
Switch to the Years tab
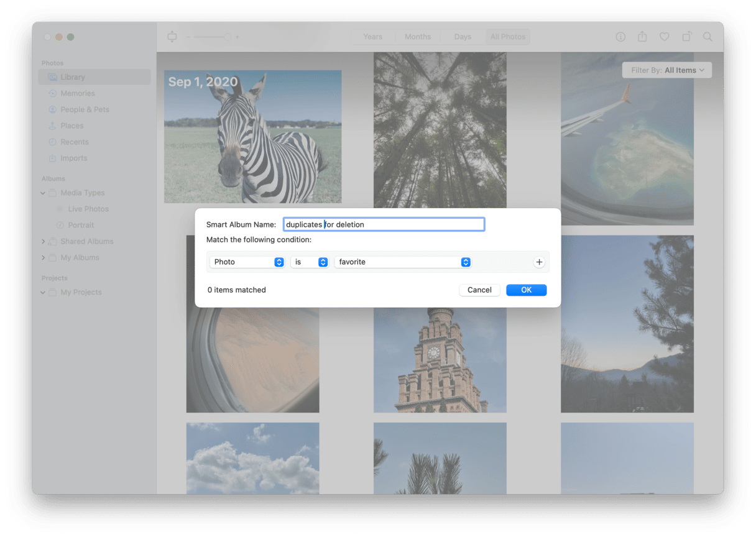[x=372, y=37]
